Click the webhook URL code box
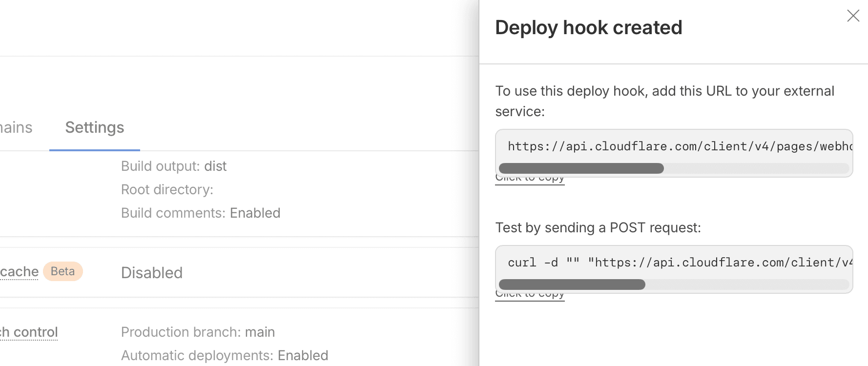 (x=674, y=146)
